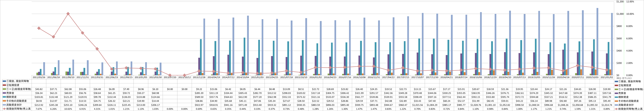Select the 2021/01/02 date column header
Viewport: 644px width, 111px height.
pyautogui.click(x=607, y=77)
